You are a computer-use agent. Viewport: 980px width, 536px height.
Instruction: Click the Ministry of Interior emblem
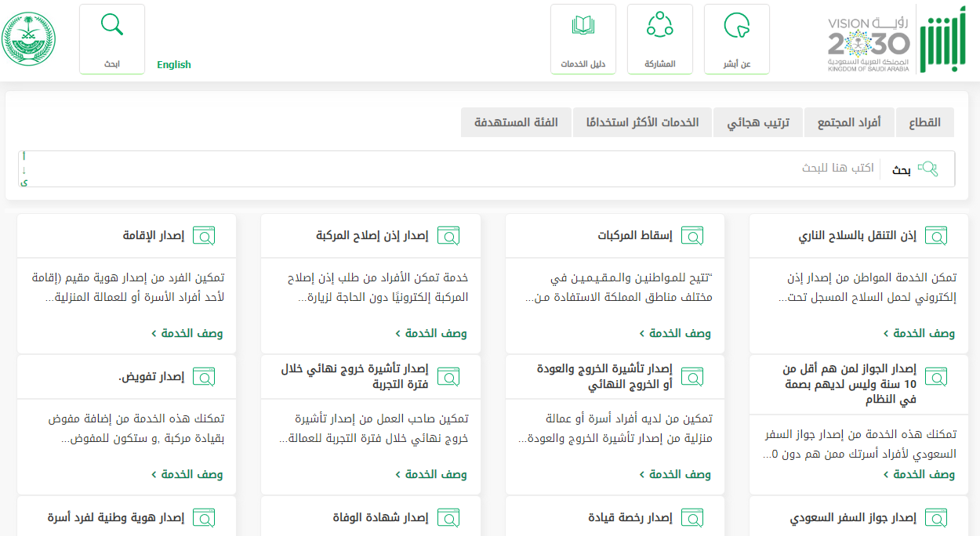(29, 39)
